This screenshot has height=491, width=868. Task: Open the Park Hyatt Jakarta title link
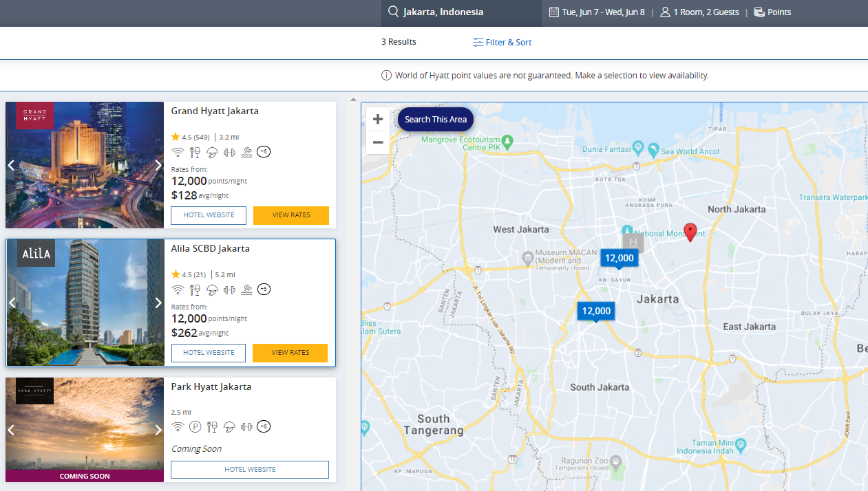click(211, 387)
